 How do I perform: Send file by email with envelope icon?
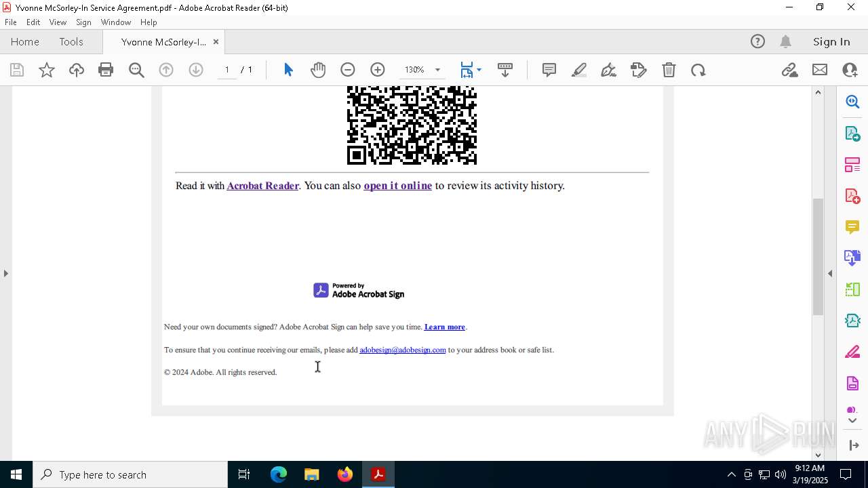tap(820, 70)
